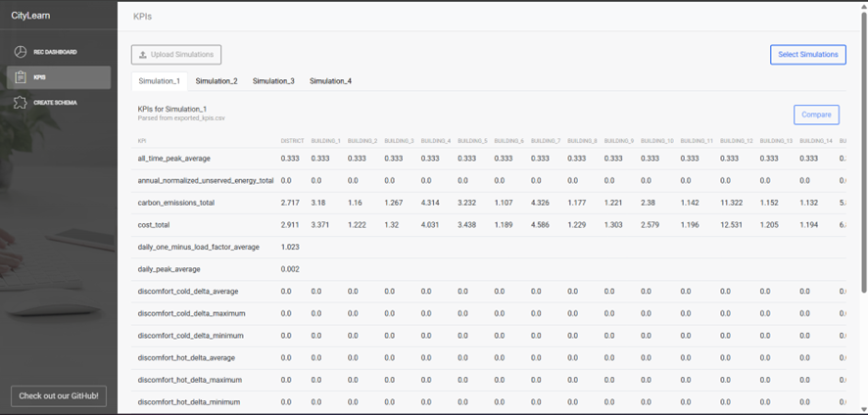Screen dimensions: 868x415
Task: Click the REC Dashboard pie-chart icon
Action: click(x=20, y=52)
